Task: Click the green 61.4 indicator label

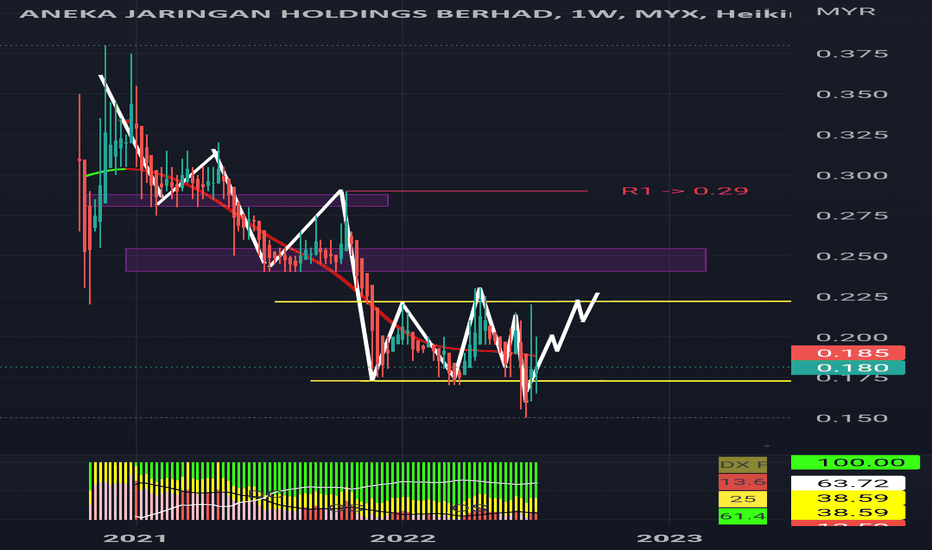Action: click(742, 516)
